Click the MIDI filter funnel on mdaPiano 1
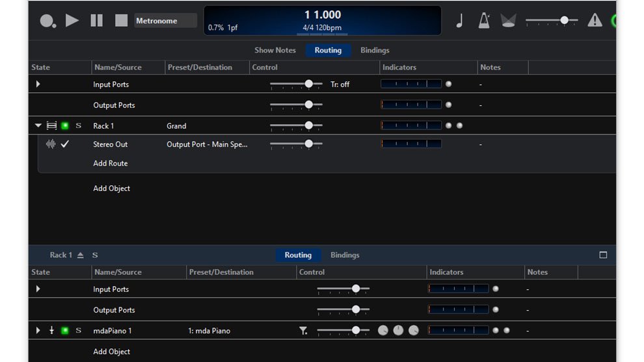 (x=303, y=331)
